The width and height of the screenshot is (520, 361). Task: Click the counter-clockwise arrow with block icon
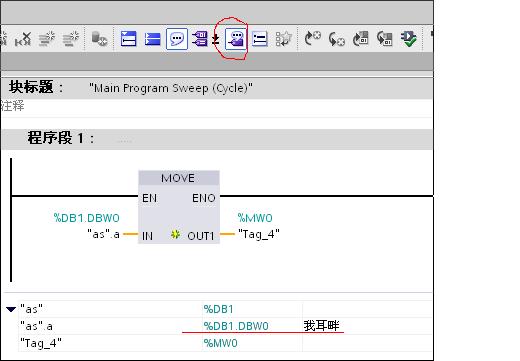click(384, 39)
